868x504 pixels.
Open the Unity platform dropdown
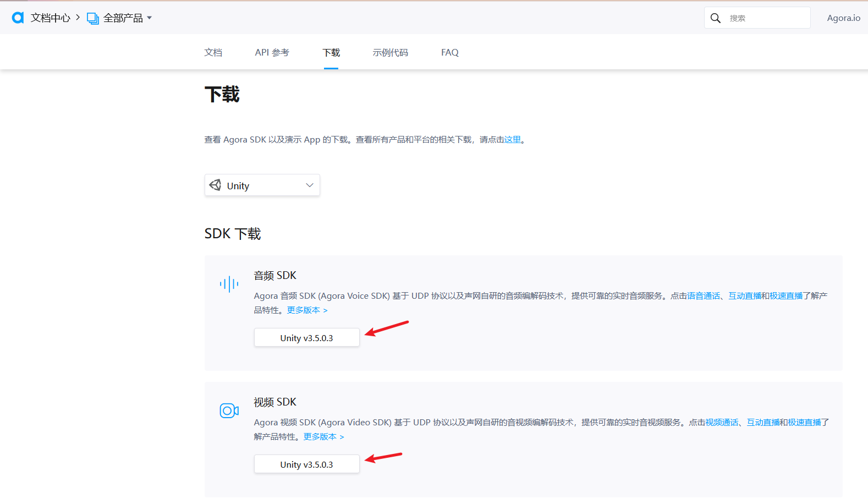[x=262, y=185]
